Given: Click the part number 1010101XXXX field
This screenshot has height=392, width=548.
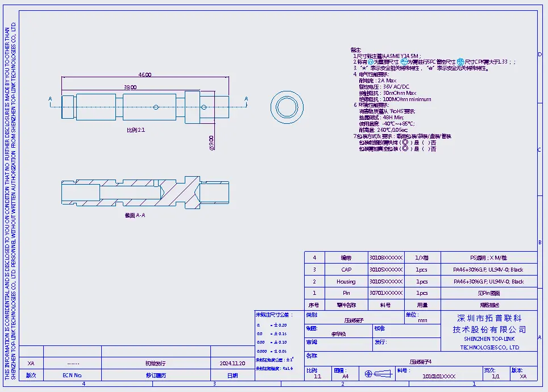Looking at the screenshot, I should 439,376.
